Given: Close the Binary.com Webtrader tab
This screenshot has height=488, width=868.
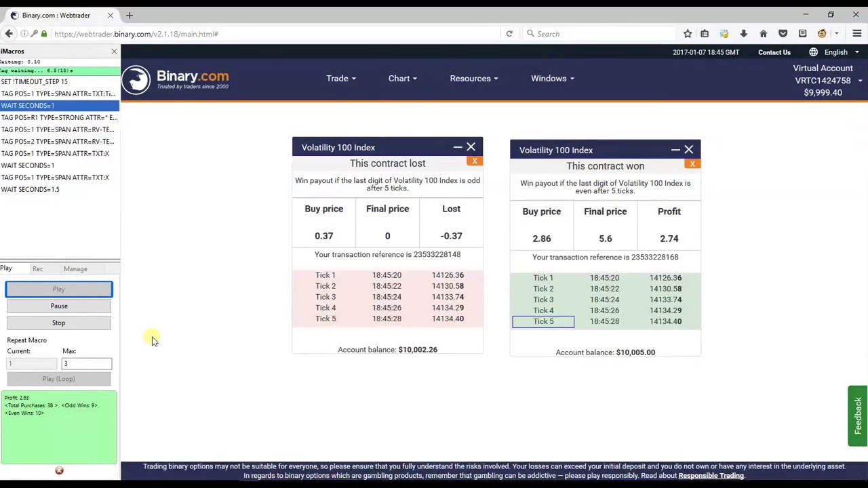Looking at the screenshot, I should 110,15.
